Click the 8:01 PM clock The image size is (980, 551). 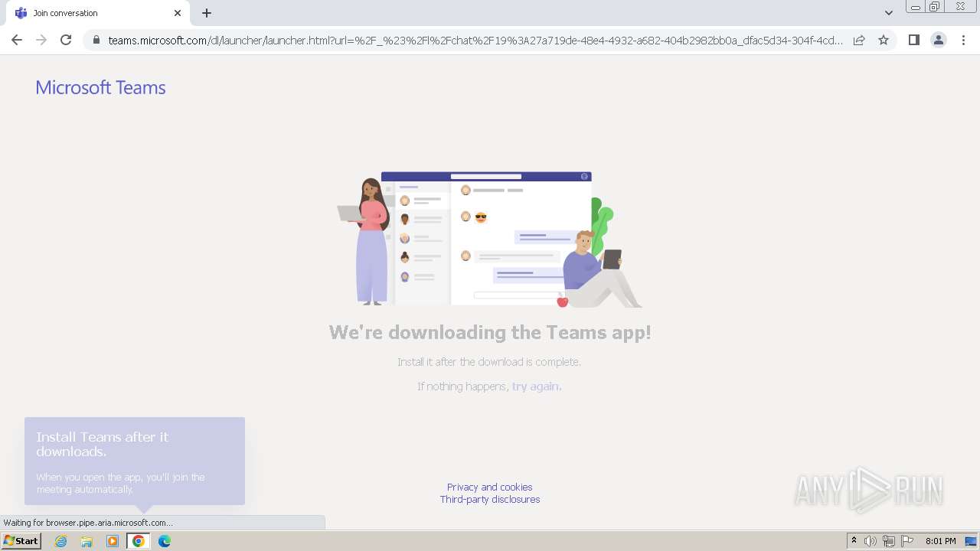[941, 541]
